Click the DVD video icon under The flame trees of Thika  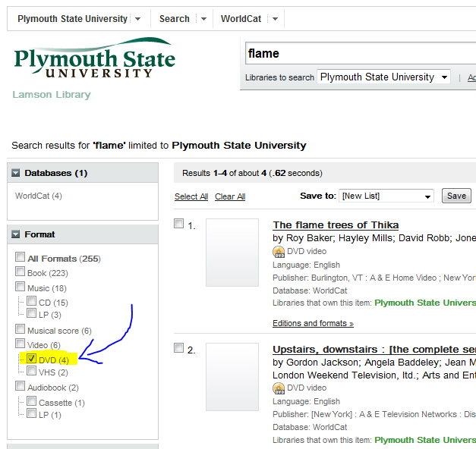(279, 252)
